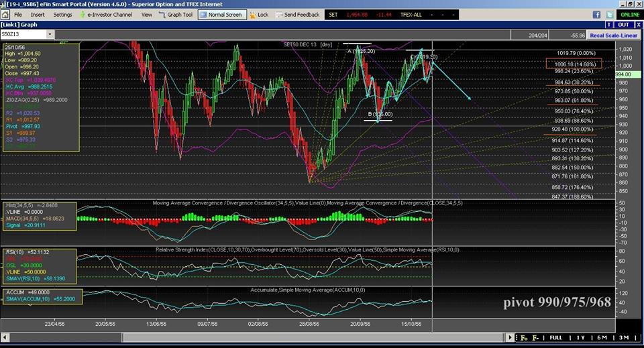Viewport: 644px width, 348px height.
Task: Open the Settings menu
Action: click(x=62, y=14)
